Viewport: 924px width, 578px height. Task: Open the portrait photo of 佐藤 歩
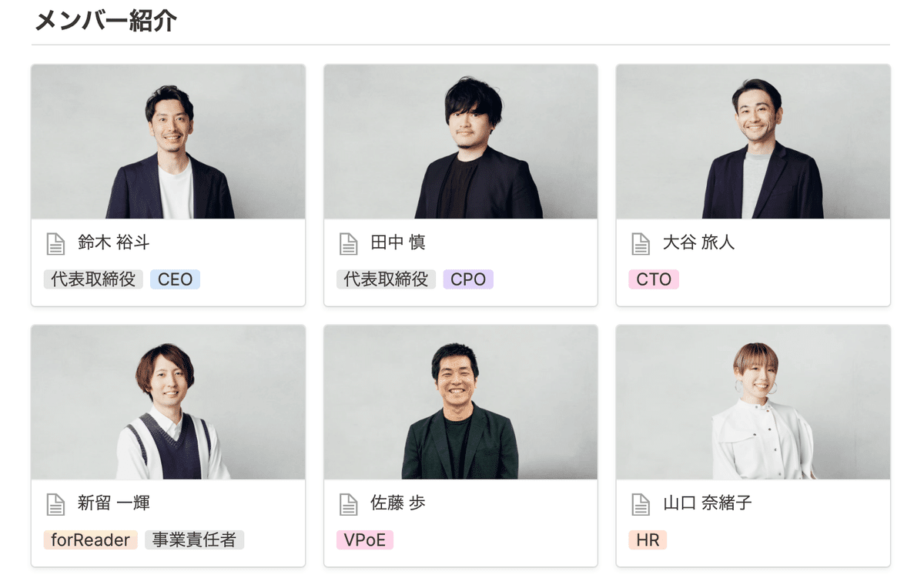460,403
